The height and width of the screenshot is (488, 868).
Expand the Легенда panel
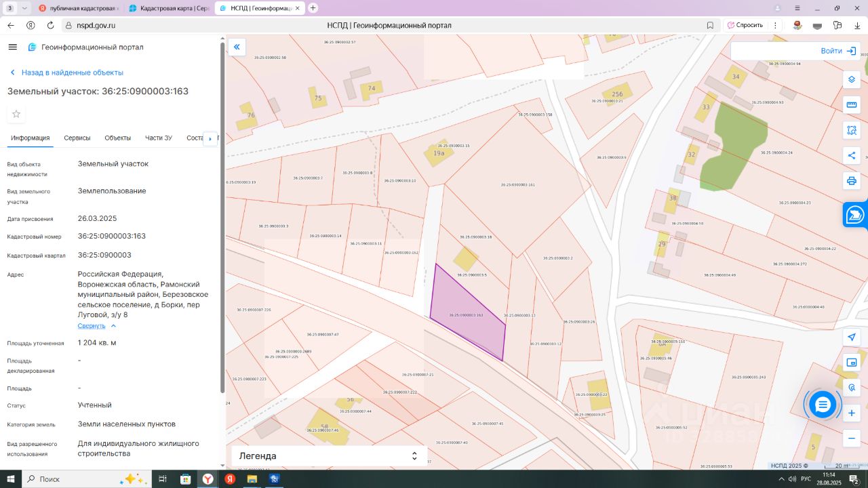[x=414, y=456]
